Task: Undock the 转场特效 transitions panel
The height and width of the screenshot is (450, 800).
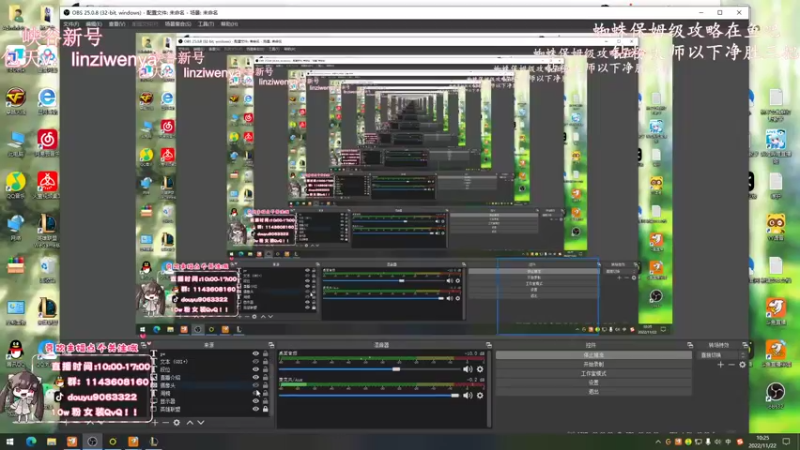Action: (x=745, y=345)
